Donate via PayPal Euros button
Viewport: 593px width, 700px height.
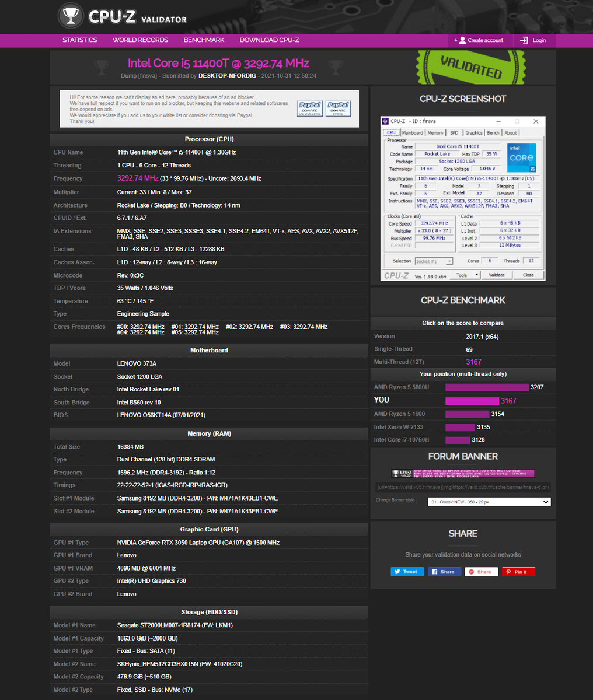338,109
